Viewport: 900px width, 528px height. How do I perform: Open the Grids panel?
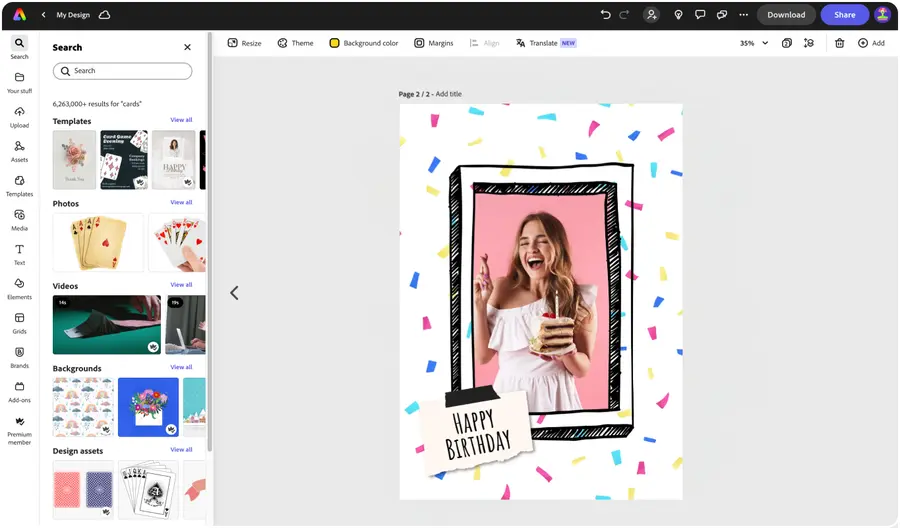20,323
